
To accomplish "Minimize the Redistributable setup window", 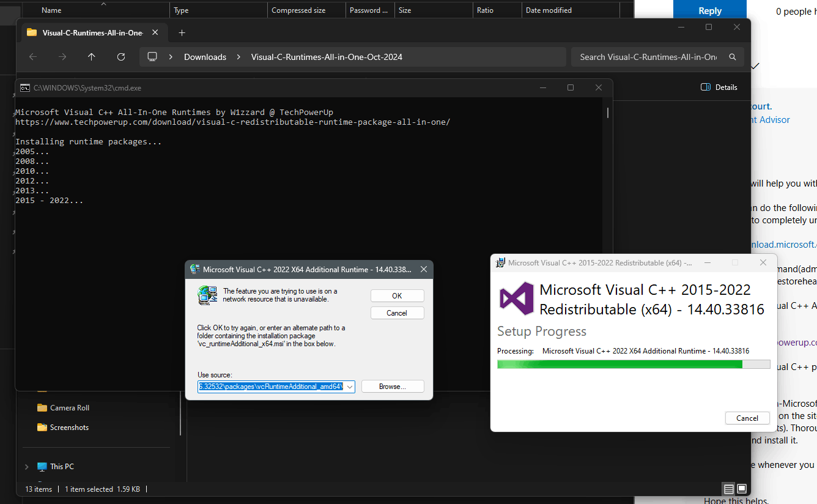I will click(x=707, y=262).
